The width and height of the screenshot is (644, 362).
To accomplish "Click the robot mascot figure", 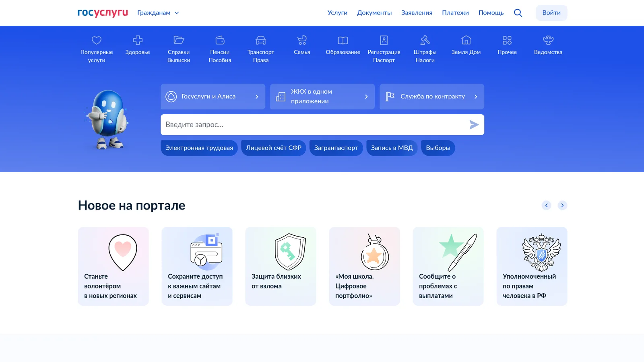I will pyautogui.click(x=107, y=119).
